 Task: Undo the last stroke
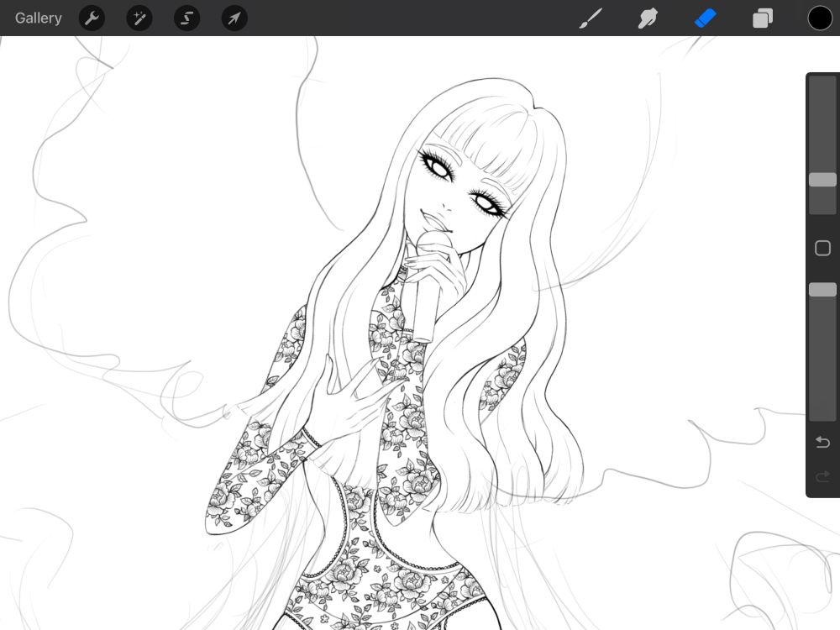point(822,442)
